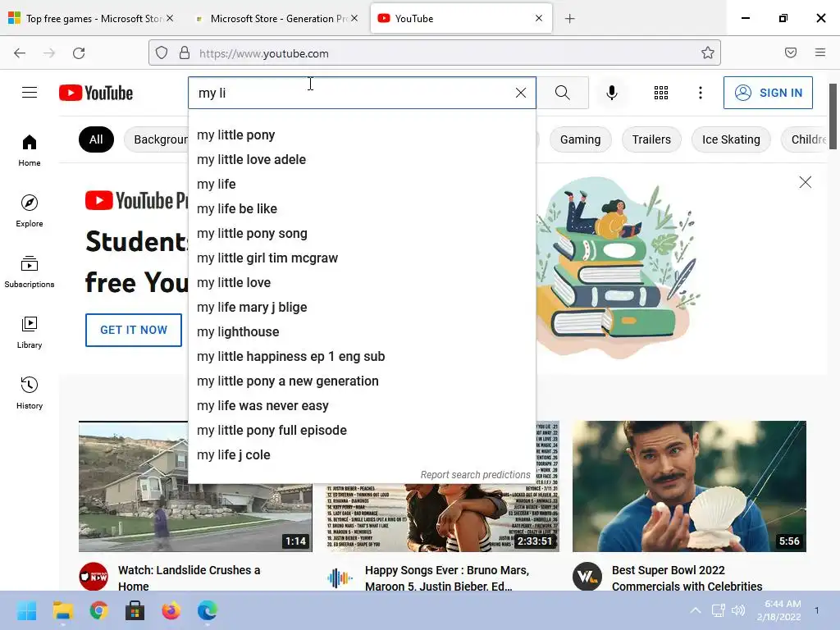Open the Firefox application menu
This screenshot has height=630, width=840.
pyautogui.click(x=820, y=52)
